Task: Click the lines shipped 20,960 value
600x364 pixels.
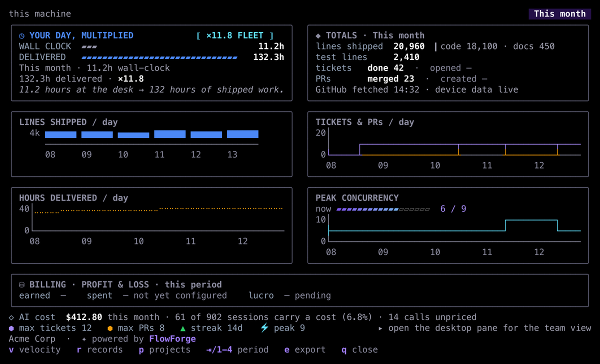Action: (409, 46)
